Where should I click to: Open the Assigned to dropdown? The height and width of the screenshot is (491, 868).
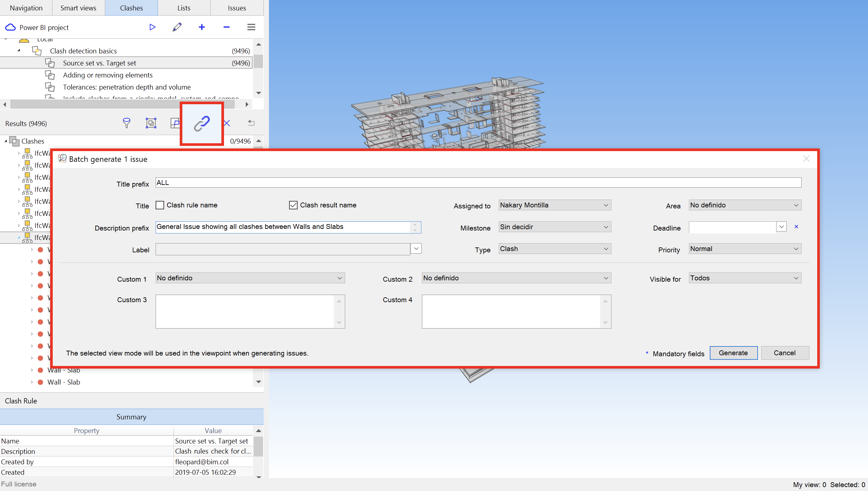pyautogui.click(x=555, y=205)
